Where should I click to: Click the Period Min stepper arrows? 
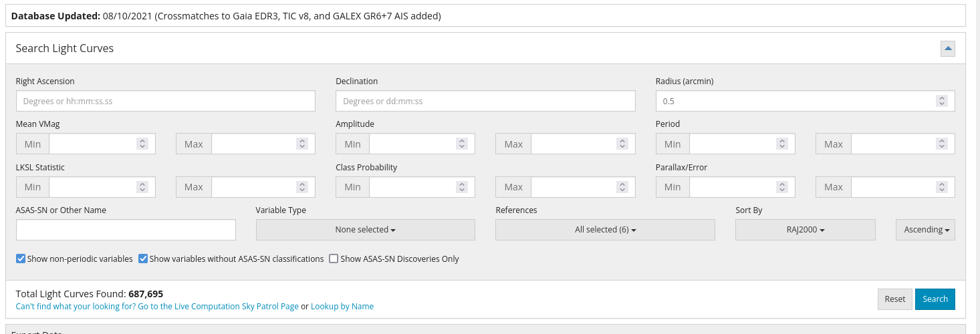[x=781, y=144]
